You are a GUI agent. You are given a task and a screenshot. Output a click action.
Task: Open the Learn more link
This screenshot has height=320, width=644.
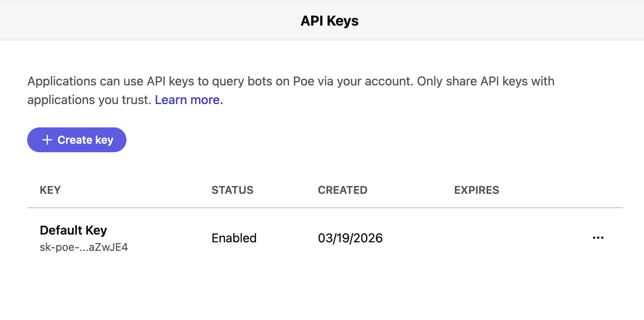(189, 100)
